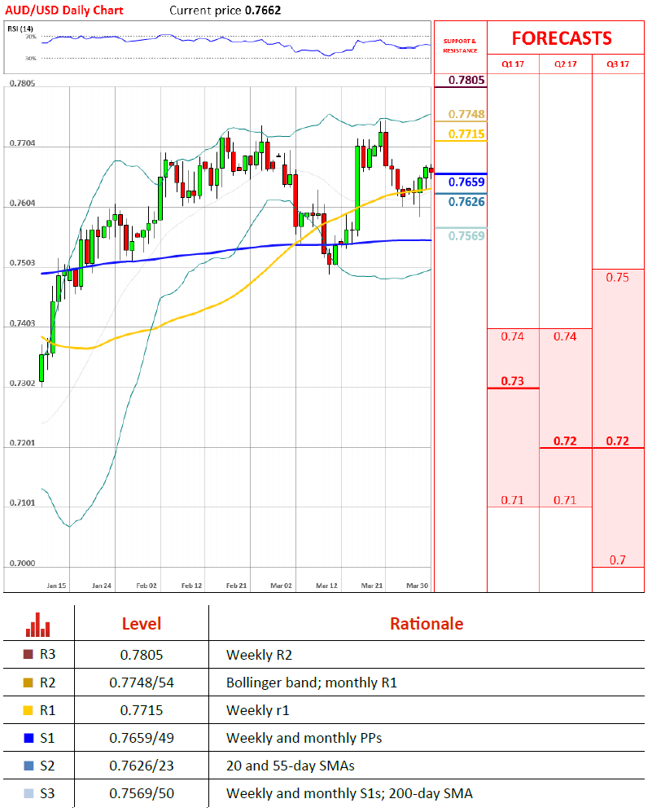Open the Q2 17 forecast column header
Image resolution: width=652 pixels, height=812 pixels.
point(565,64)
